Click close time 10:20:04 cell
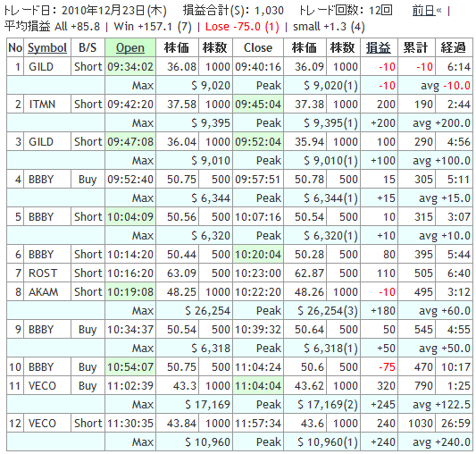Screen dimensions: 476x454 (x=258, y=255)
